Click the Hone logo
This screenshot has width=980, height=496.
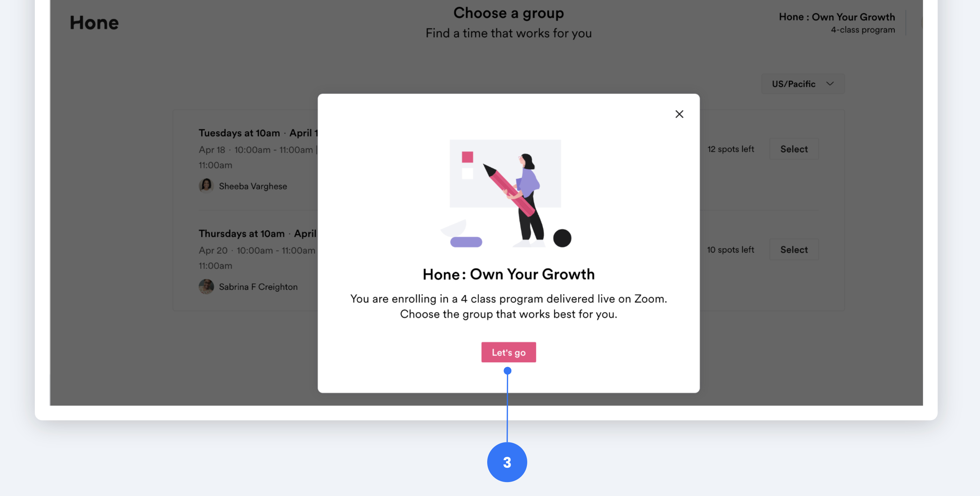(94, 23)
